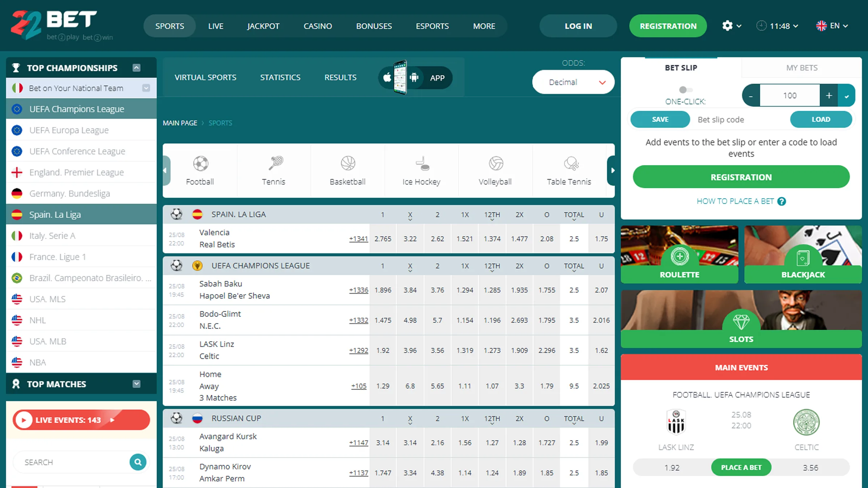
Task: Open the Casino menu item
Action: point(318,26)
